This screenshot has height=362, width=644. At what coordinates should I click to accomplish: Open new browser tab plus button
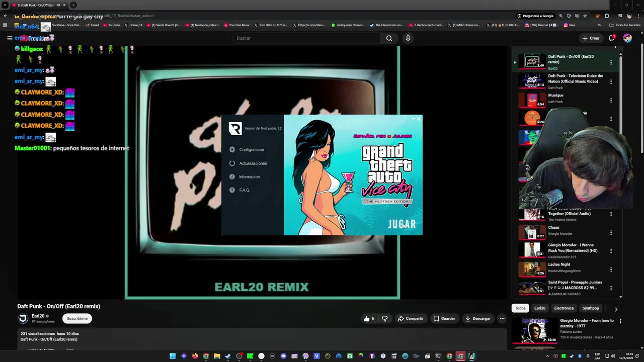click(73, 5)
